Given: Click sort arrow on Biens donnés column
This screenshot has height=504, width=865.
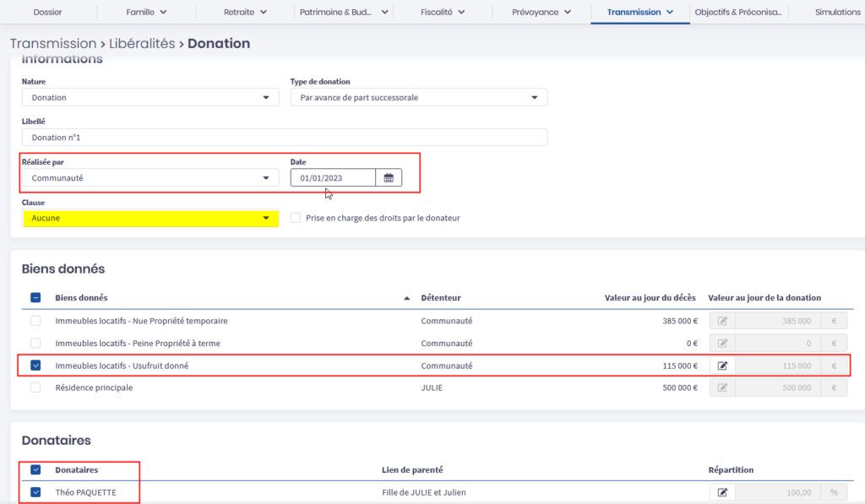Looking at the screenshot, I should pyautogui.click(x=407, y=298).
